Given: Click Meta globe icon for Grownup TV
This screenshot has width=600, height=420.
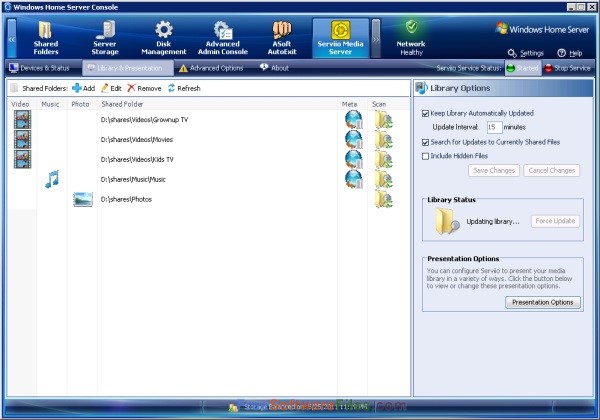Looking at the screenshot, I should (x=354, y=119).
